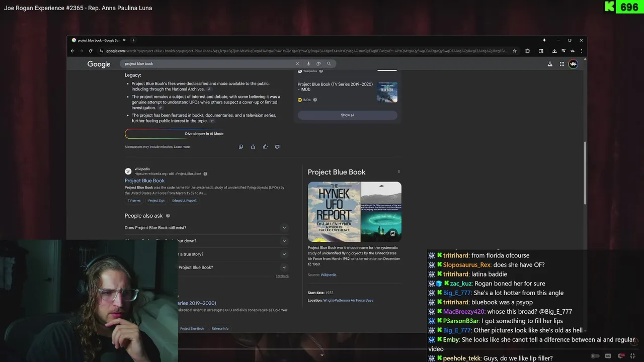Image resolution: width=644 pixels, height=362 pixels.
Task: Click the browser back arrow
Action: click(x=72, y=51)
